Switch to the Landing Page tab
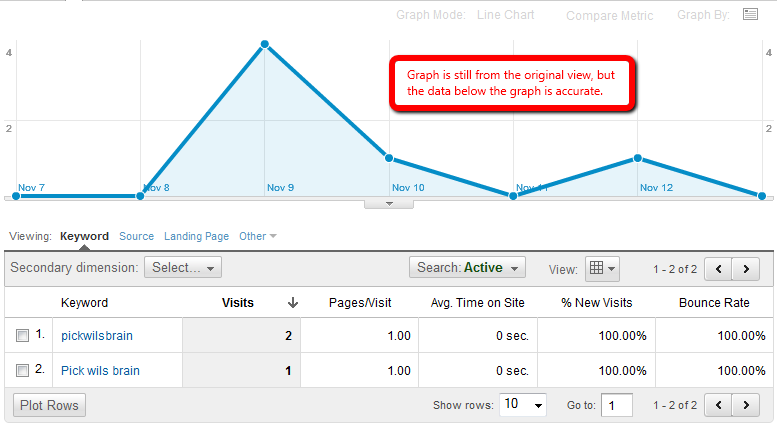 [x=196, y=237]
